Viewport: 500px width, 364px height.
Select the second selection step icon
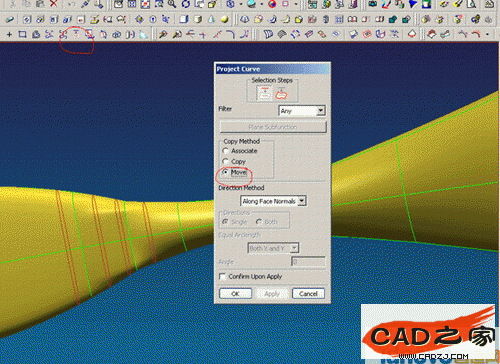pos(281,94)
